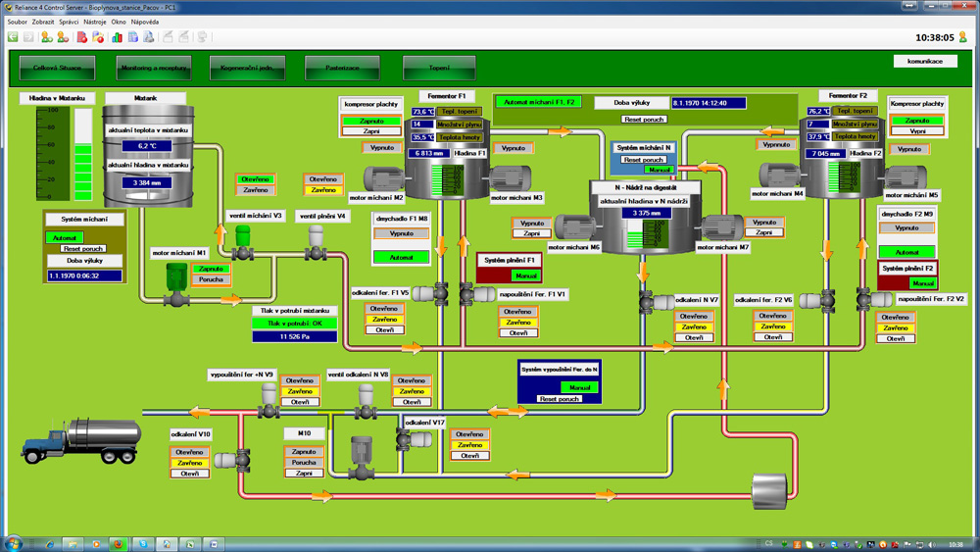This screenshot has width=980, height=552.
Task: Click the odkalení N V7 valve symbol
Action: pyautogui.click(x=657, y=302)
